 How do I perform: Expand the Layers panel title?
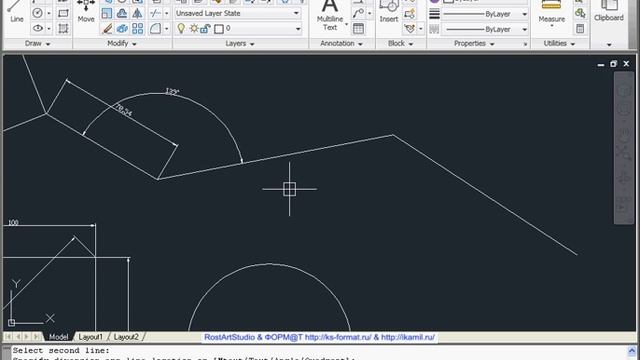240,43
